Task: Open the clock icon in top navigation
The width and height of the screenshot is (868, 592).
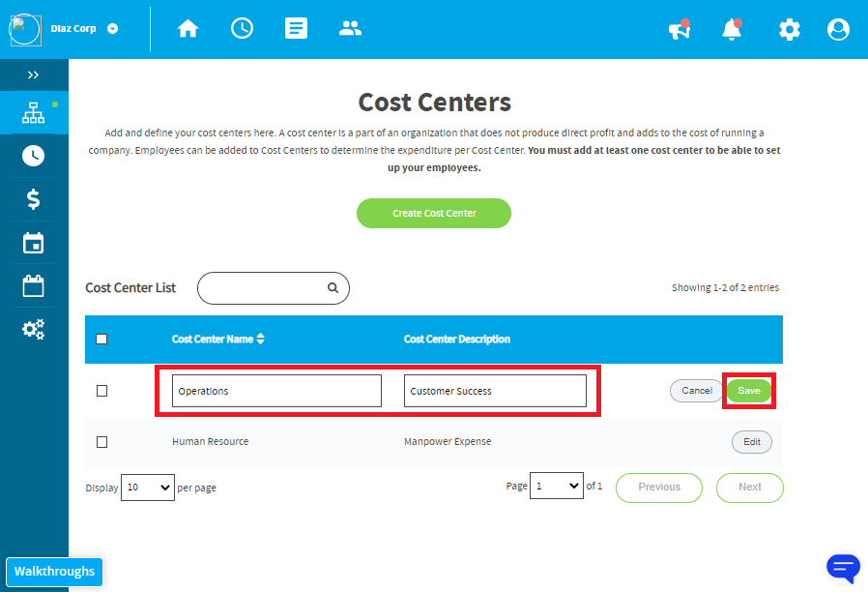Action: (x=242, y=28)
